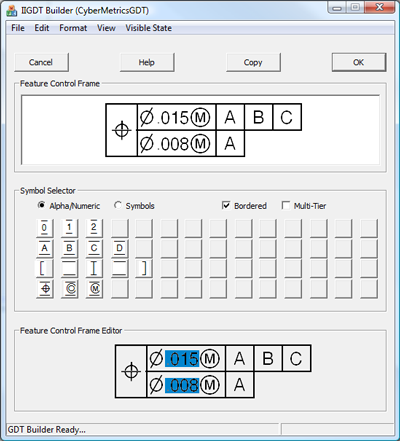Select the .008 tolerance field in editor
400x441 pixels.
click(x=182, y=385)
